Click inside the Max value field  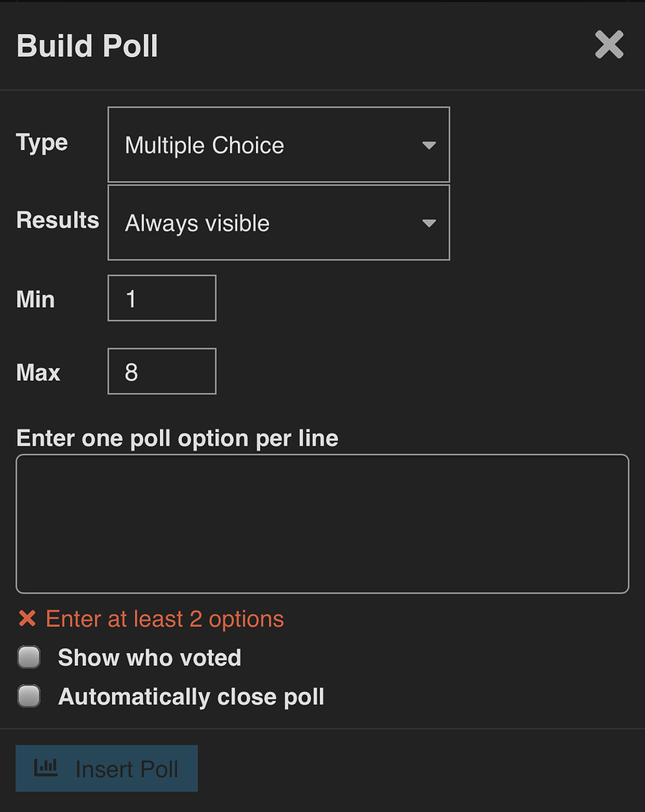162,371
